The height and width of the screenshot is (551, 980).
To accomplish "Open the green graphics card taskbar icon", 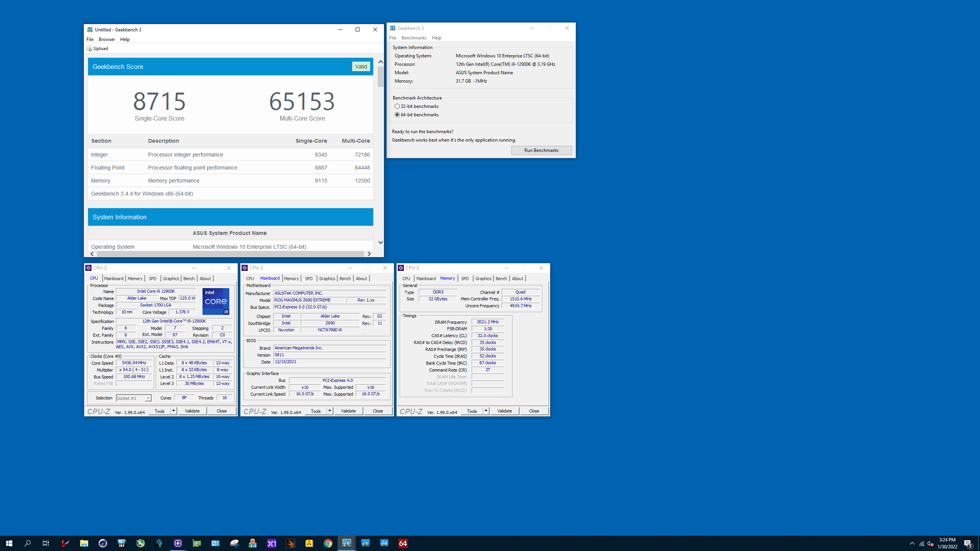I will [x=196, y=543].
